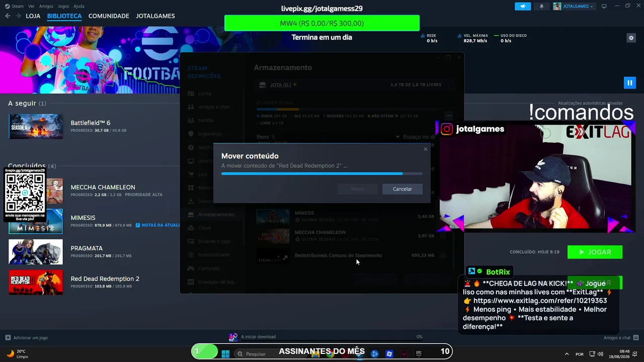Open the taskbar weather widget
The width and height of the screenshot is (644, 362).
pyautogui.click(x=17, y=353)
